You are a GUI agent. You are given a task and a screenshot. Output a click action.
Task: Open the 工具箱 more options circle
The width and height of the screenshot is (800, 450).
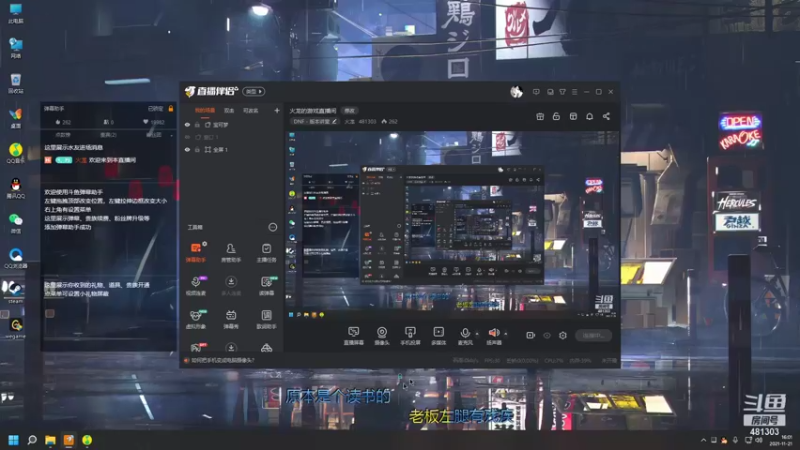coord(273,227)
